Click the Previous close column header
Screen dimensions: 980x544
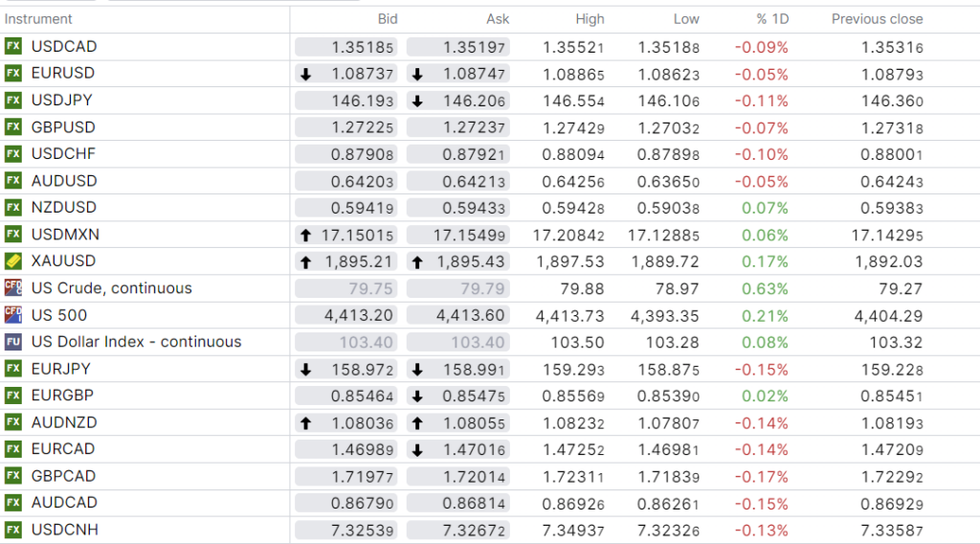[x=877, y=19]
